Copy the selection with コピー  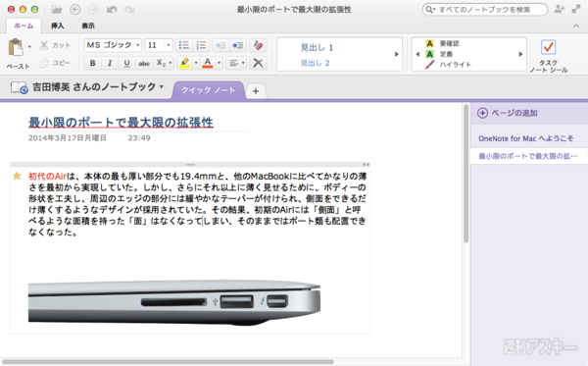(56, 63)
